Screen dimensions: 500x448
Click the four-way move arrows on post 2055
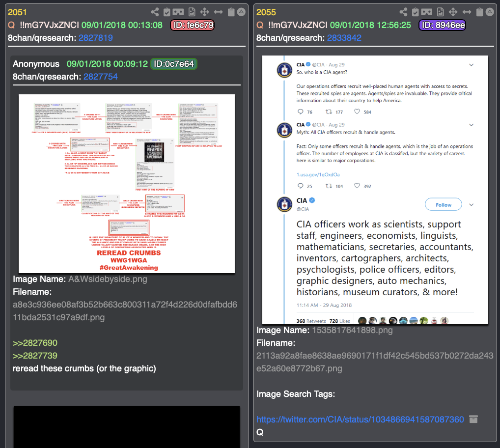pos(453,12)
